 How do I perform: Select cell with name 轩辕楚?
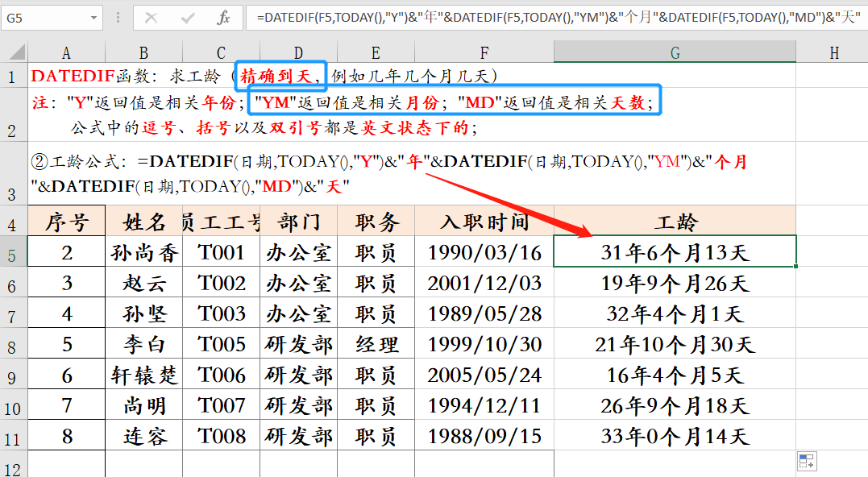[x=144, y=374]
